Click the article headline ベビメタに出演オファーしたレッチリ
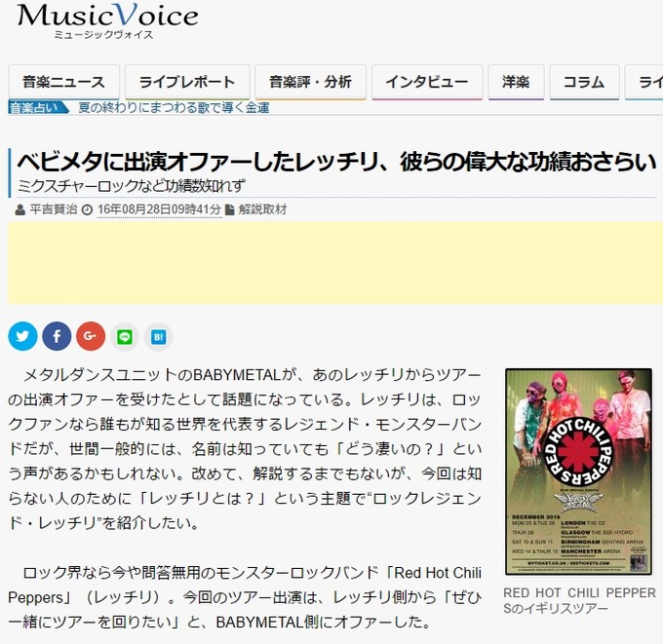The image size is (663, 644). (x=336, y=162)
